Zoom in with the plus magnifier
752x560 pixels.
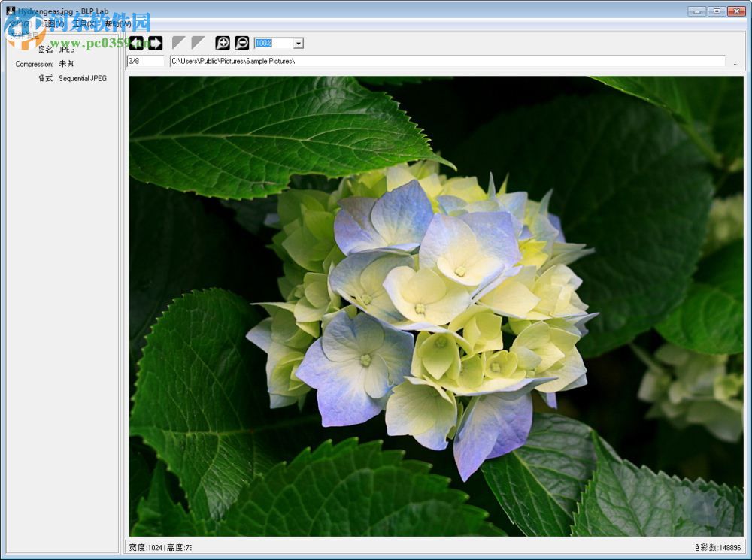223,43
